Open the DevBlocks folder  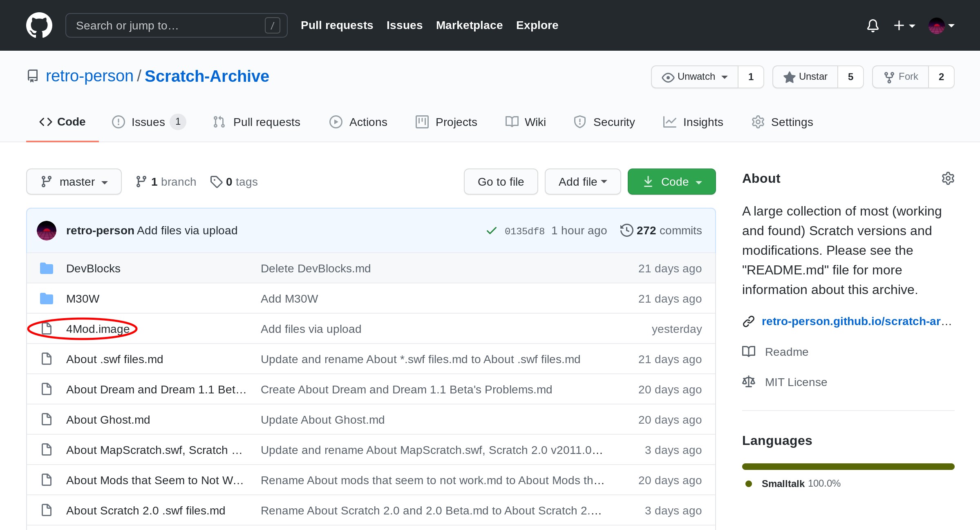pyautogui.click(x=93, y=269)
